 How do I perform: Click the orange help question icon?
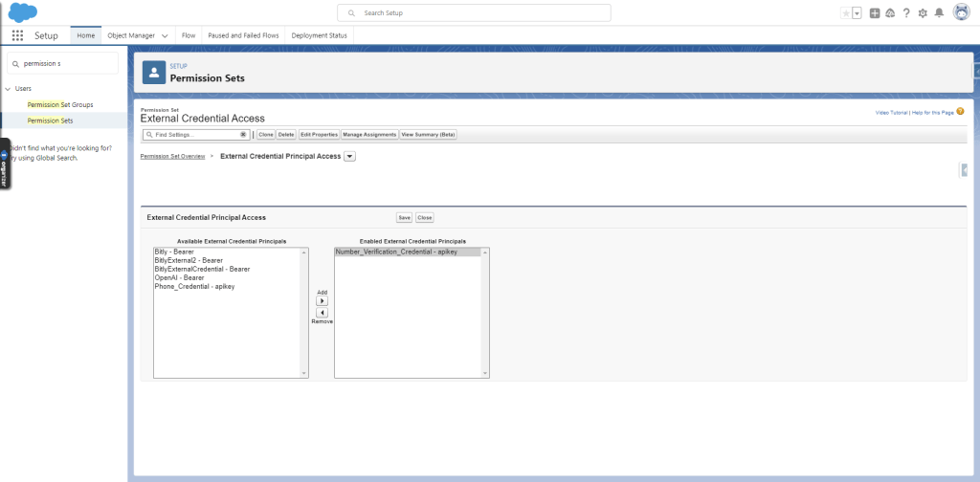click(960, 112)
